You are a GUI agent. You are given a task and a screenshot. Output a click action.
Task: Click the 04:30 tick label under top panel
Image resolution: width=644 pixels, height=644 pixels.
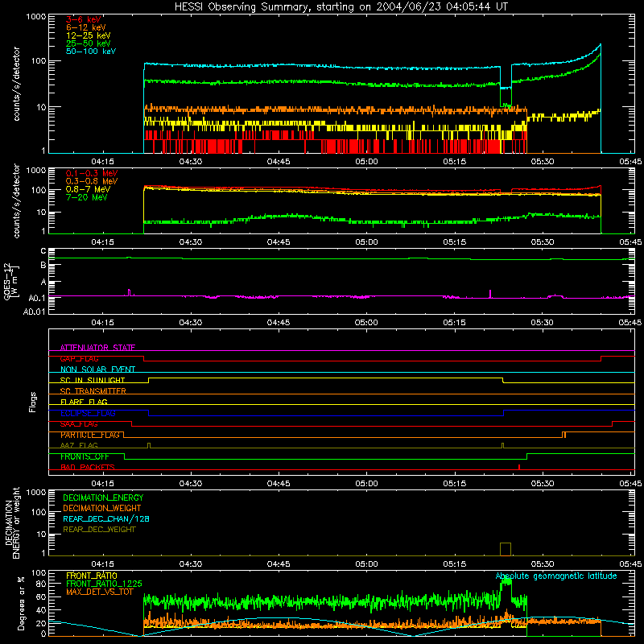pos(191,162)
